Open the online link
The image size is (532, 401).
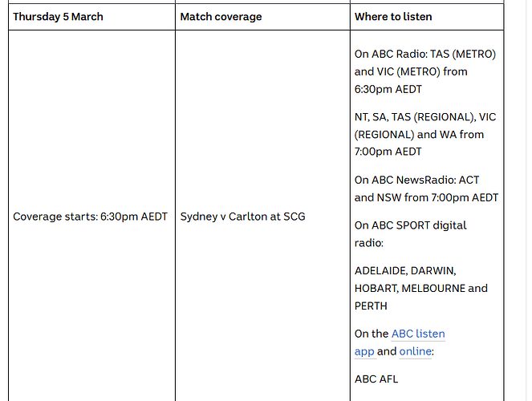[416, 351]
